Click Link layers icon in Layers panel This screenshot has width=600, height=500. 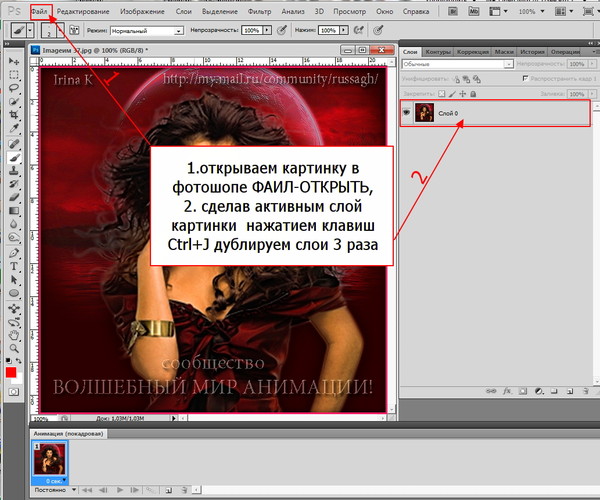coord(491,391)
